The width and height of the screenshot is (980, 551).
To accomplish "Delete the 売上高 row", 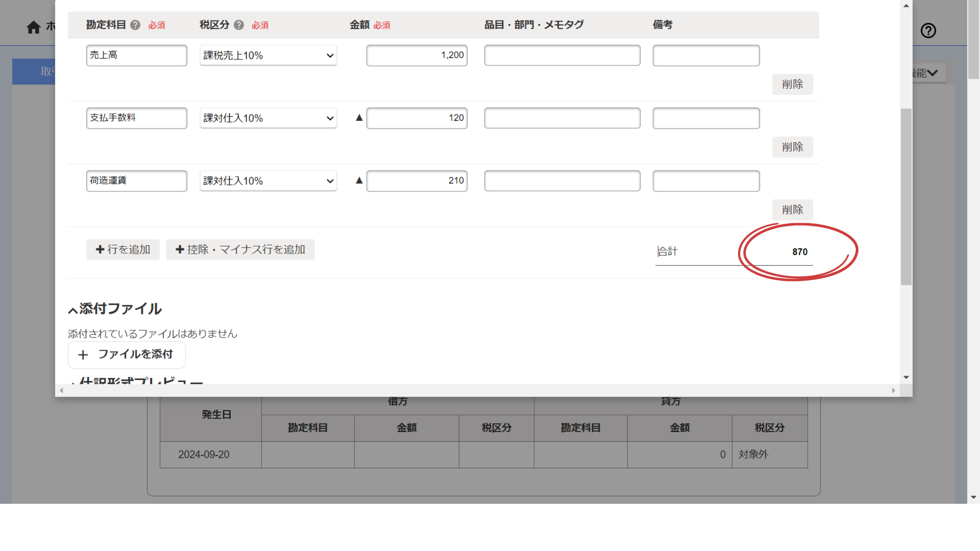I will pyautogui.click(x=792, y=84).
